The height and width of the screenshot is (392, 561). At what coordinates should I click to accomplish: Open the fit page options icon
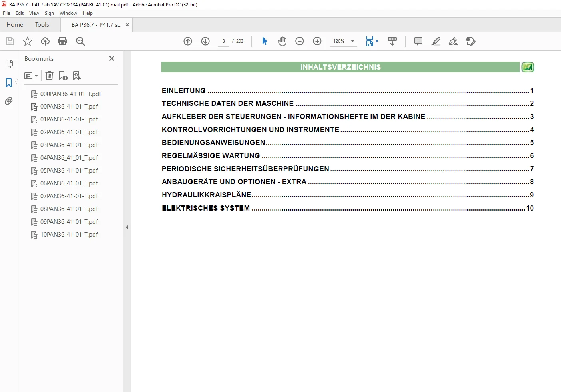pyautogui.click(x=372, y=41)
